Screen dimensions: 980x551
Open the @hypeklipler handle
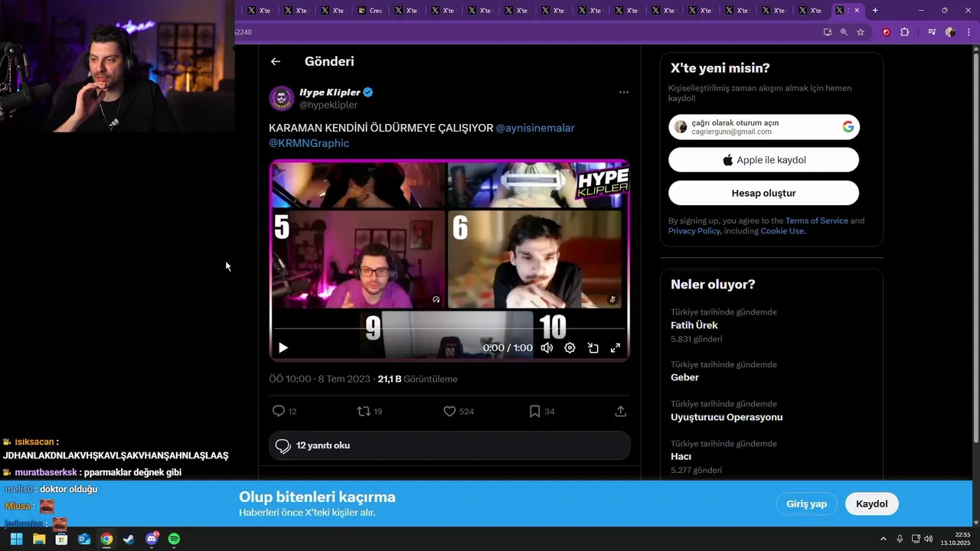[328, 105]
